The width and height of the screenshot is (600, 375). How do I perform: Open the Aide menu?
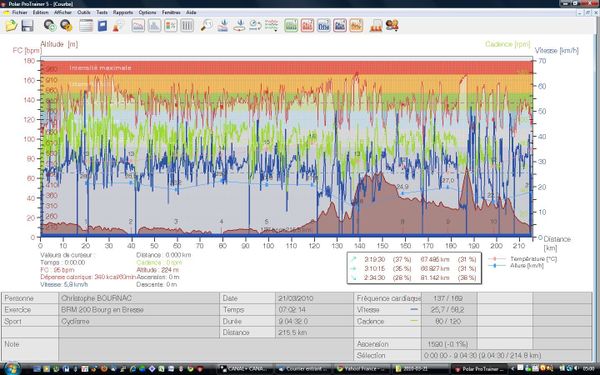[x=191, y=12]
